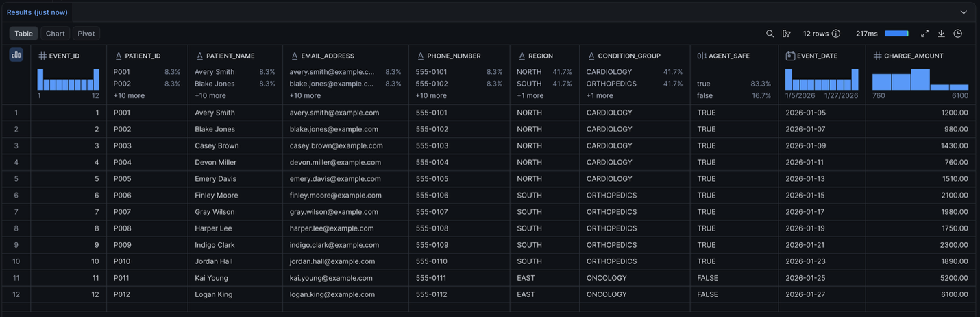Switch to the Chart view
This screenshot has width=980, height=317.
tap(56, 34)
